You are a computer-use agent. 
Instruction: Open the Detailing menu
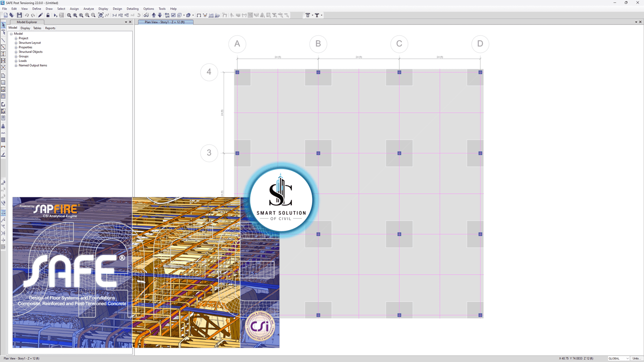click(x=133, y=9)
